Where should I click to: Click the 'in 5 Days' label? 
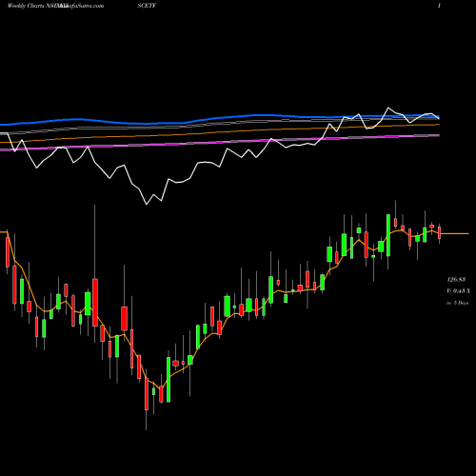click(x=457, y=303)
